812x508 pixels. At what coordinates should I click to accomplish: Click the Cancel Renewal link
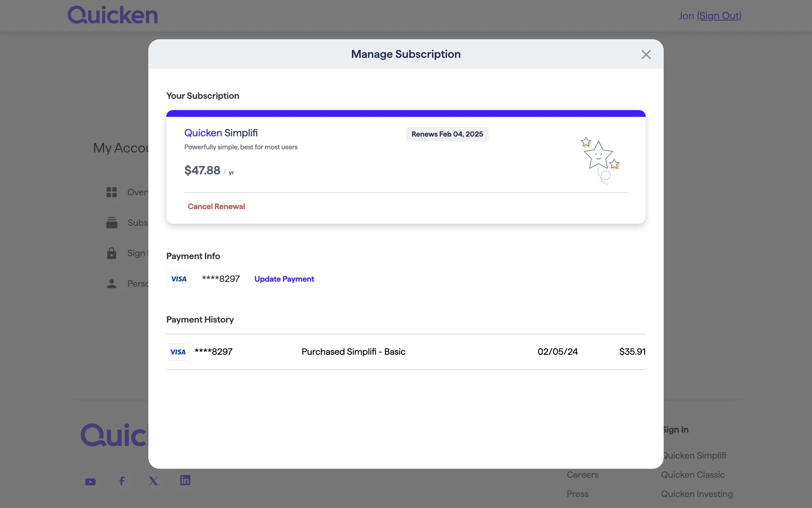(x=216, y=207)
